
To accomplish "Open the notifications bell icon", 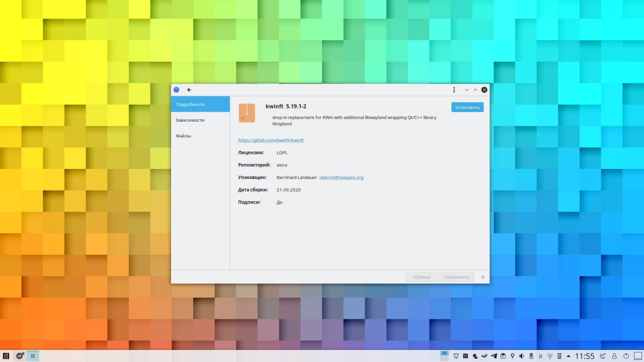I will (x=456, y=356).
